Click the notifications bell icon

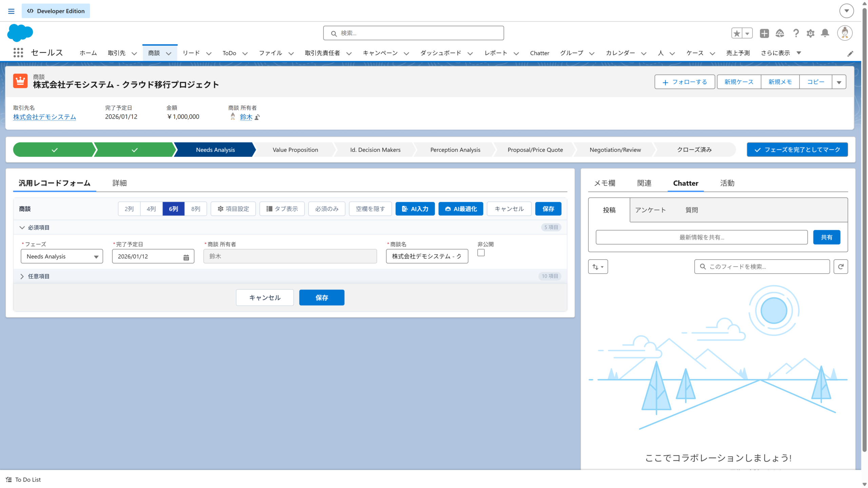(x=825, y=33)
